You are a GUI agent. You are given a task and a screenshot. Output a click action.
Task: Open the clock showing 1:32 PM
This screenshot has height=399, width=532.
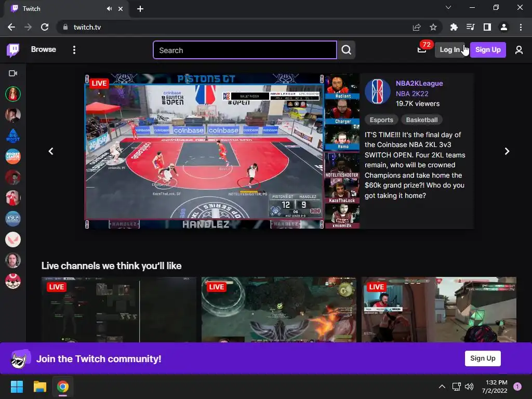[495, 387]
